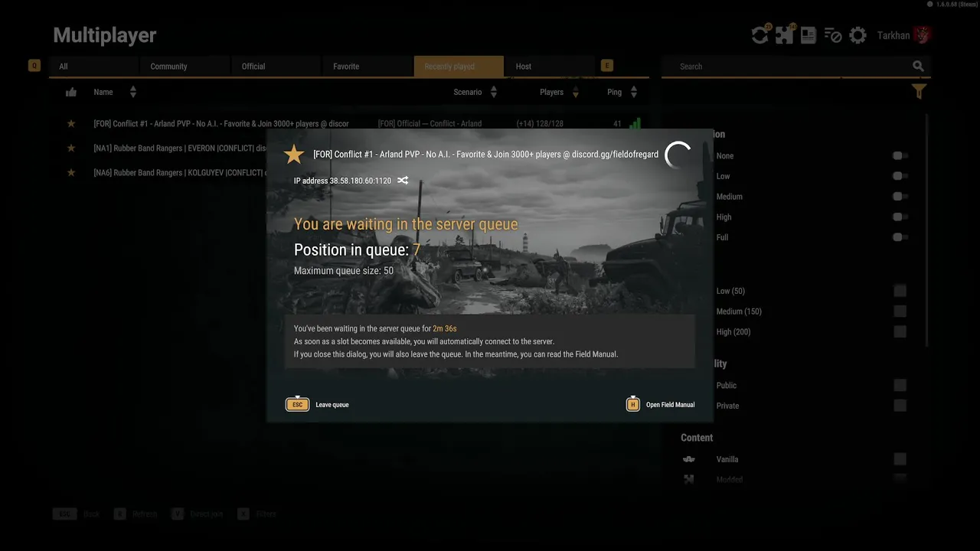This screenshot has height=551, width=980.
Task: Click the favorite star of [NA1] Rubber Band Rangers
Action: click(x=71, y=148)
